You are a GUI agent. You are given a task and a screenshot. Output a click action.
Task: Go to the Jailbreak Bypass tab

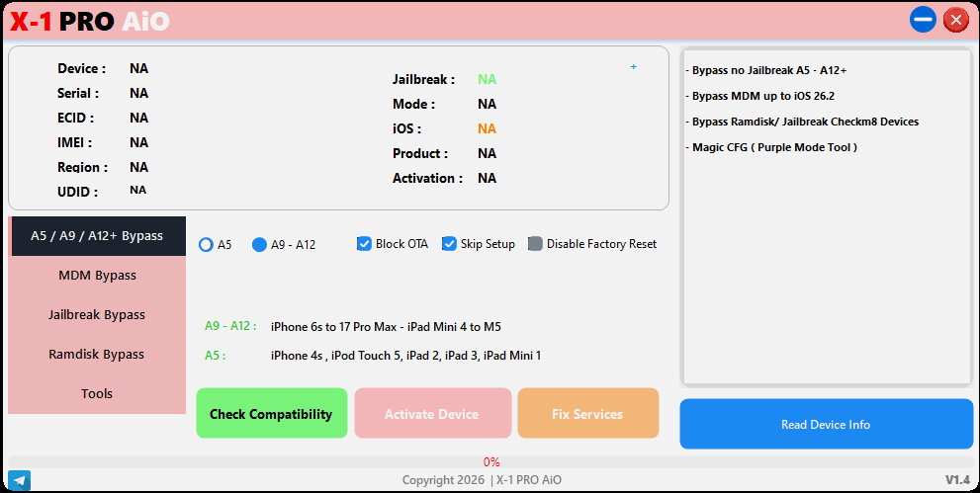click(97, 314)
